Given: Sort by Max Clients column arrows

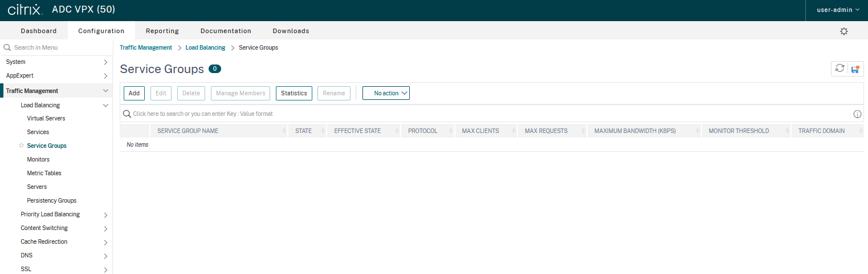Looking at the screenshot, I should pos(514,131).
